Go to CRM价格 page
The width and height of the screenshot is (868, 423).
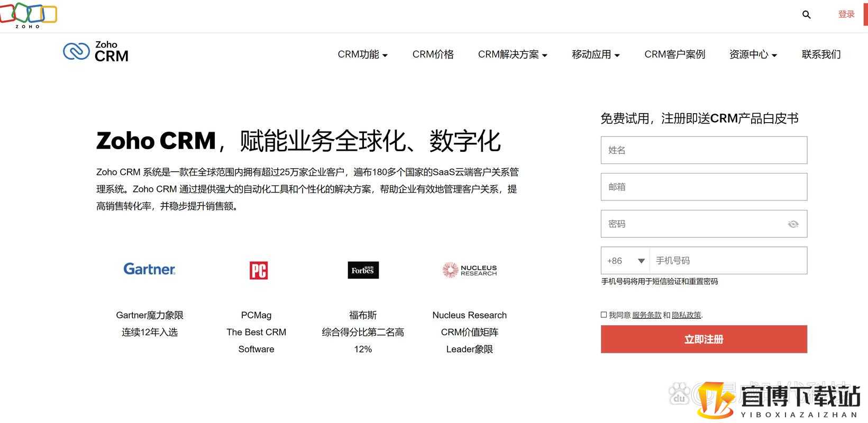pyautogui.click(x=433, y=54)
